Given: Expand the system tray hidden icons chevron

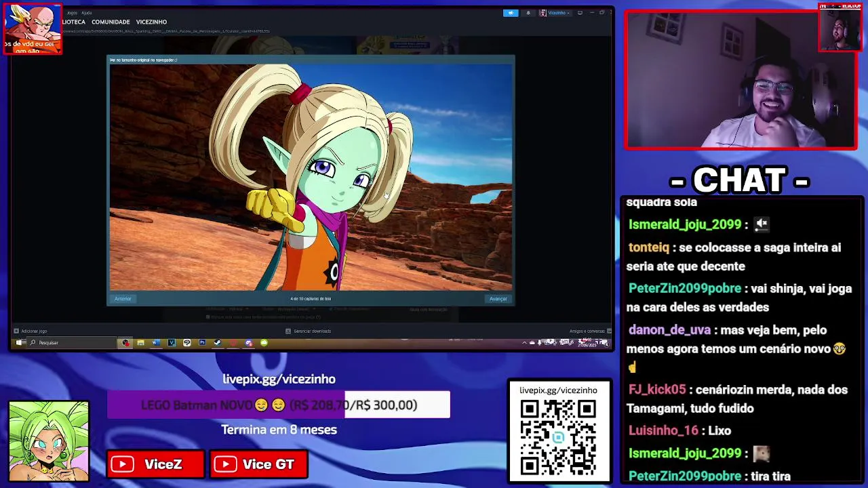Looking at the screenshot, I should [x=524, y=343].
